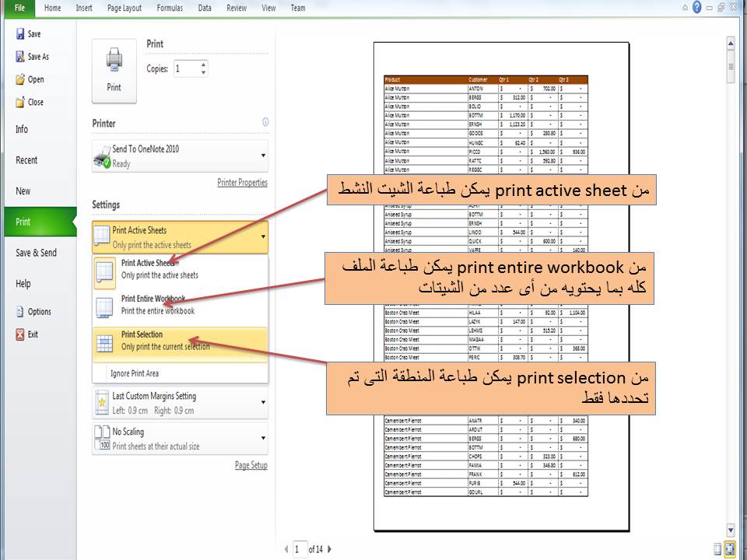Go to next preview page arrow
The width and height of the screenshot is (747, 560).
329,549
